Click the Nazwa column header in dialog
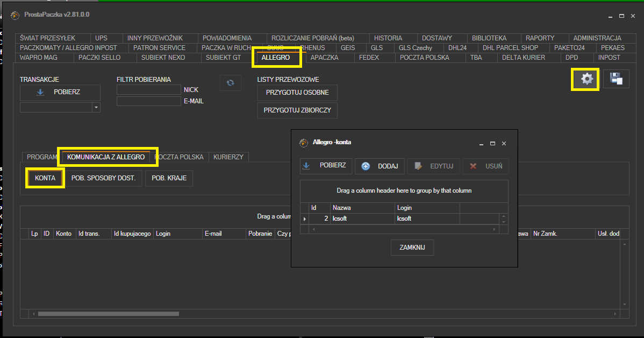644x338 pixels. (x=362, y=208)
